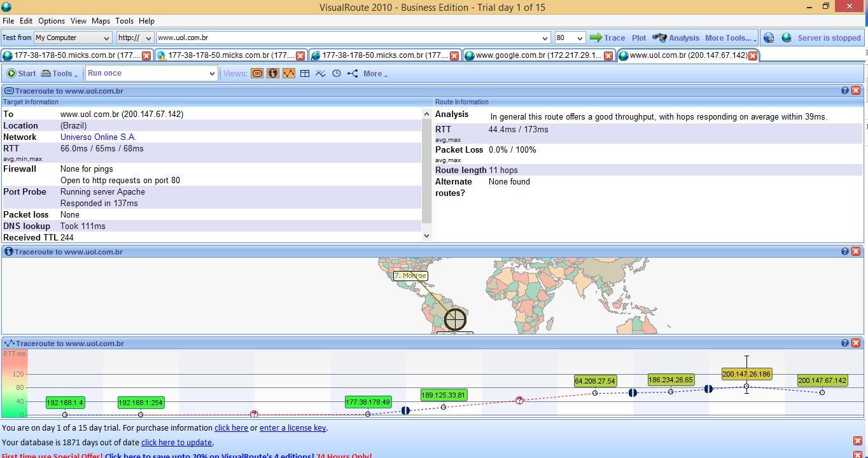
Task: Toggle the topology branch view icon
Action: pyautogui.click(x=353, y=73)
